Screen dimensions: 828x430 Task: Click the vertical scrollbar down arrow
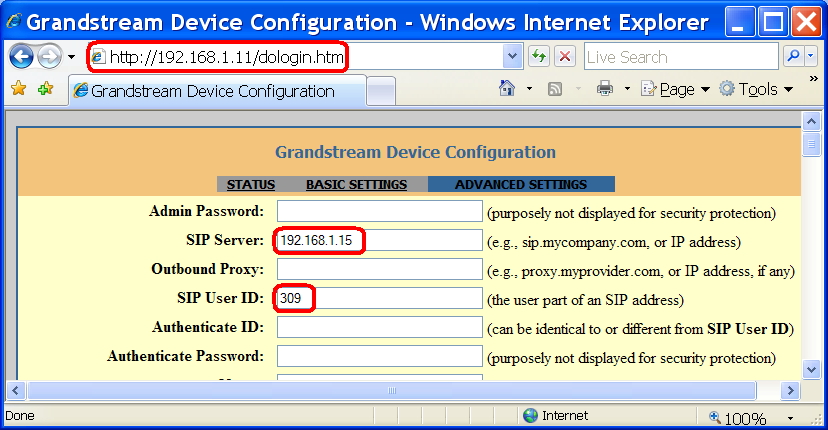pos(812,369)
